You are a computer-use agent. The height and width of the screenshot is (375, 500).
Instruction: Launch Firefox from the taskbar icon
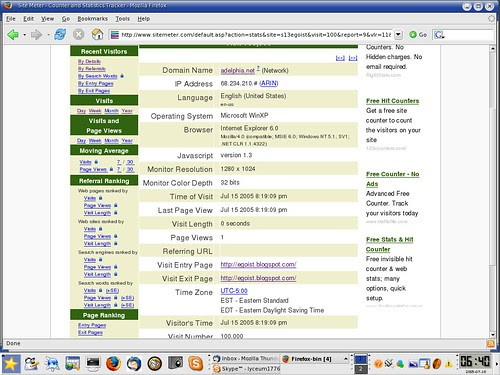(113, 363)
